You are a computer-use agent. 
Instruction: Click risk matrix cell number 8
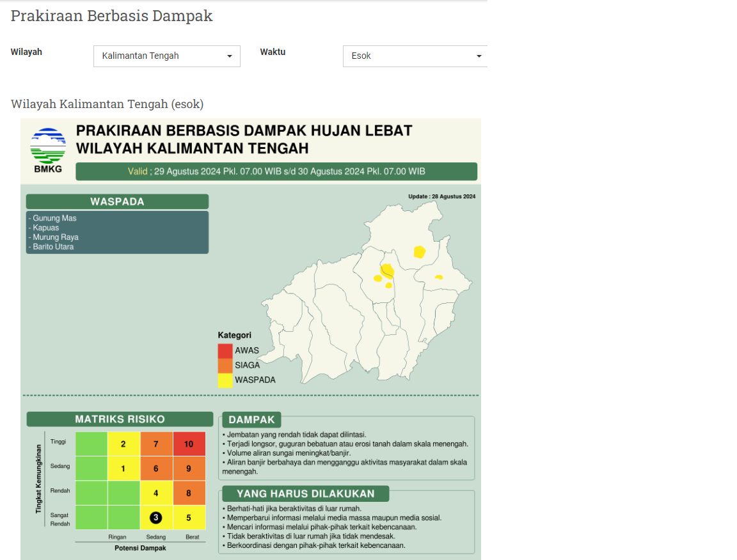[x=189, y=494]
